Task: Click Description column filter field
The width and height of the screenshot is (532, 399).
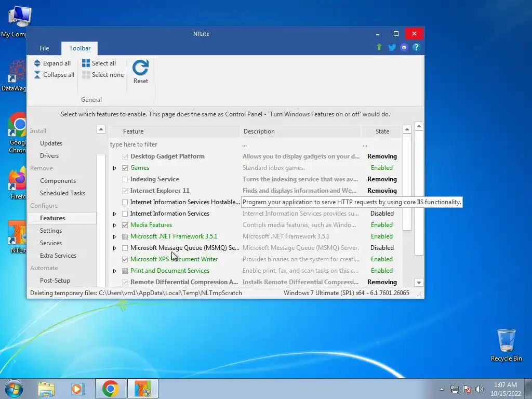Action: (x=301, y=144)
